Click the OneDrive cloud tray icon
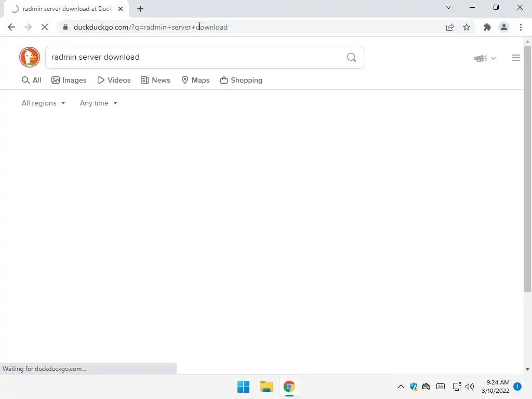 click(426, 387)
